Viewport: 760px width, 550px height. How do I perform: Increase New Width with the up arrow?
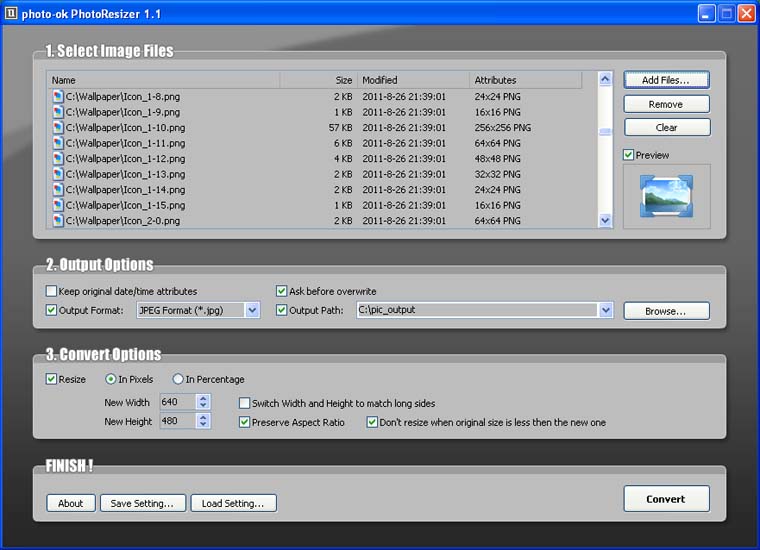click(x=204, y=398)
